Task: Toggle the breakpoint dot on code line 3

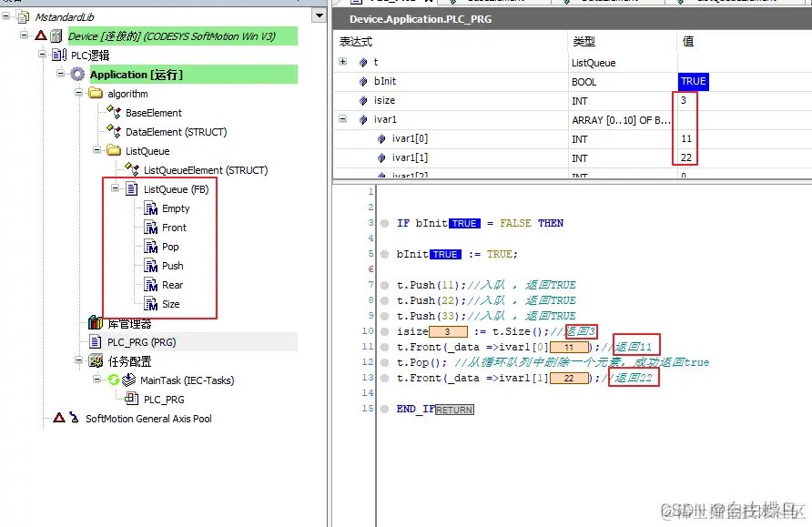Action: click(x=384, y=224)
